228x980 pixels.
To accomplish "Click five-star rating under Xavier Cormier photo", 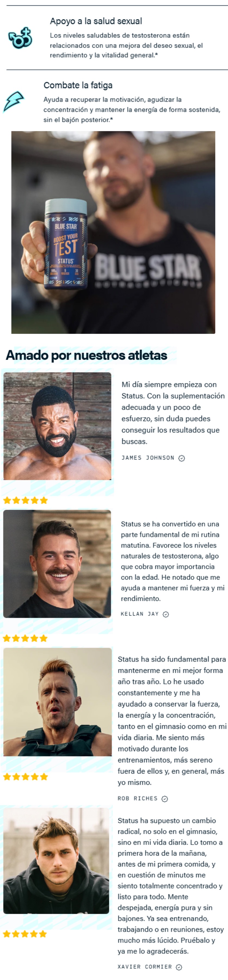I will click(x=25, y=934).
